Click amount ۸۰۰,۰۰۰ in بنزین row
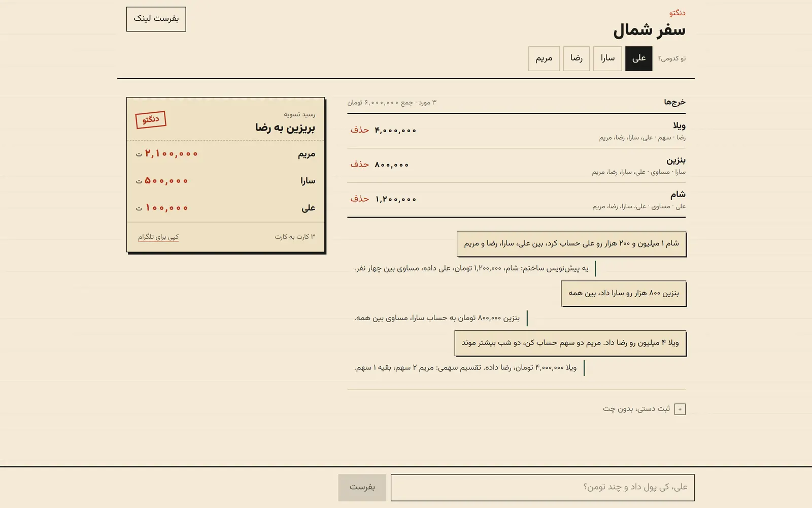This screenshot has height=508, width=812. point(392,165)
